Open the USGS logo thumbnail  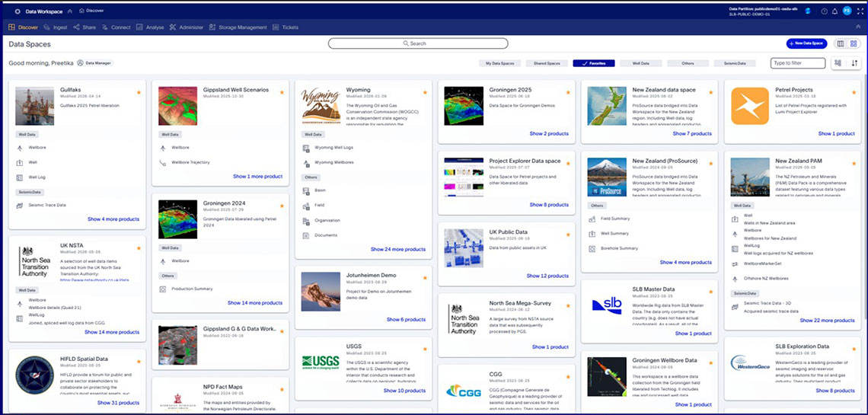[321, 362]
